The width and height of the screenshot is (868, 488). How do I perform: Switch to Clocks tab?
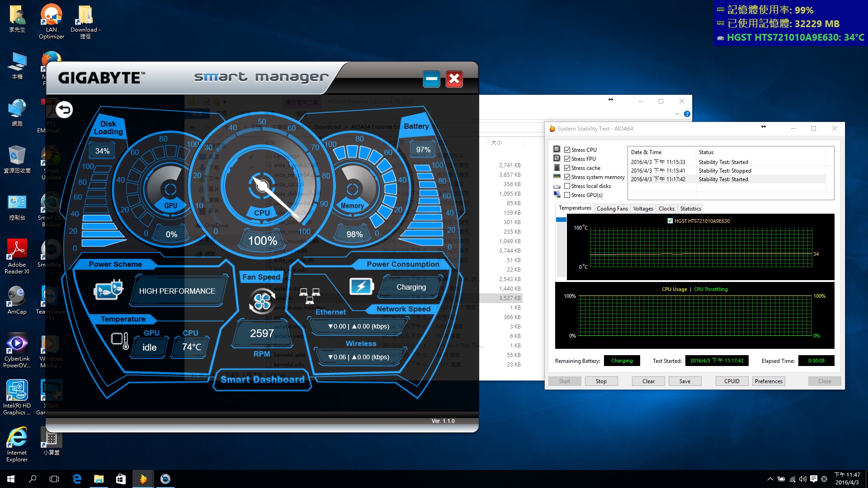pos(666,209)
